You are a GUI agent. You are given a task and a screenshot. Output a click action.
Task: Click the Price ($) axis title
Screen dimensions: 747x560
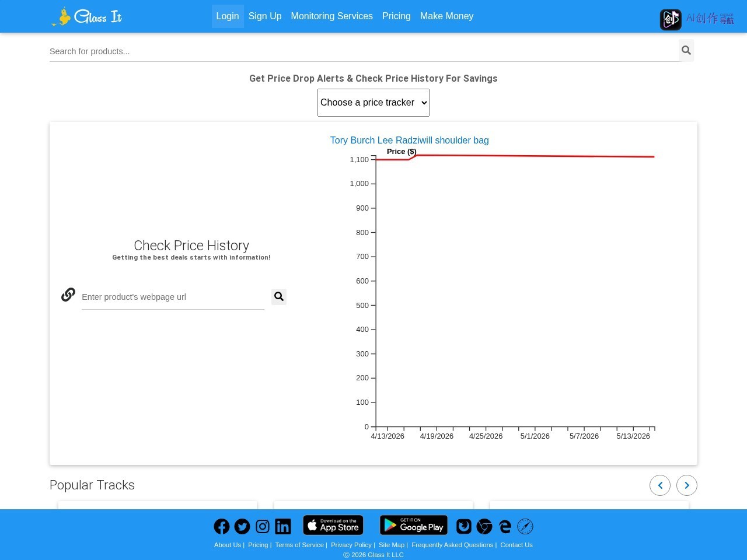402,152
